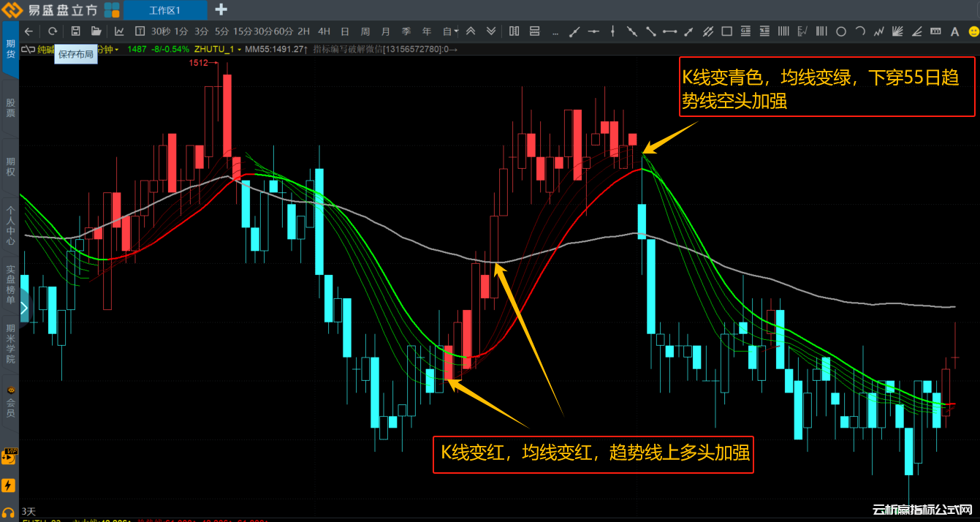980x522 pixels.
Task: Click the refresh icon
Action: tap(53, 31)
